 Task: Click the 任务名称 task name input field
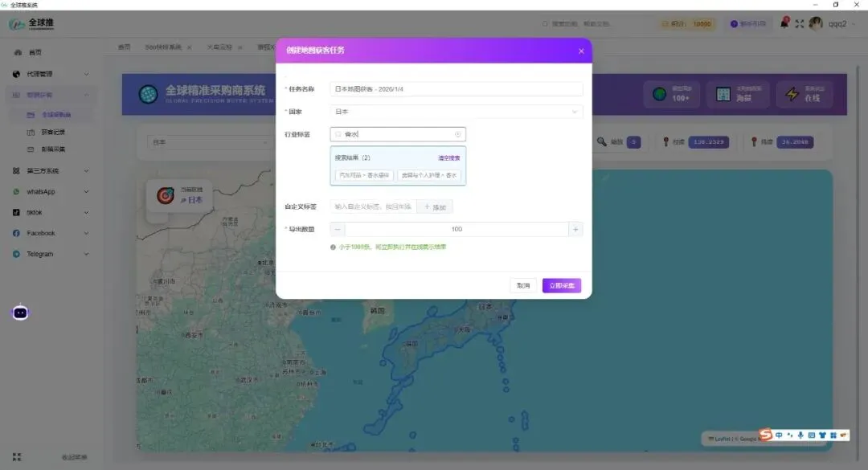tap(458, 88)
